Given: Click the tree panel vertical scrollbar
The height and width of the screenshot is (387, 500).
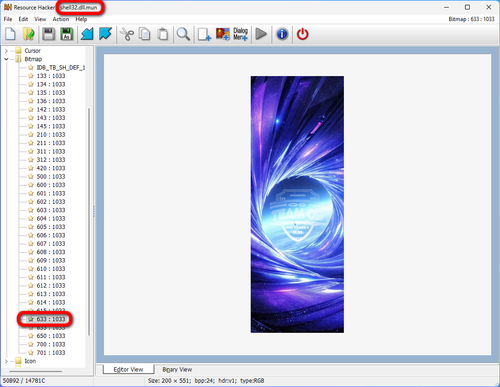Looking at the screenshot, I should (89, 222).
